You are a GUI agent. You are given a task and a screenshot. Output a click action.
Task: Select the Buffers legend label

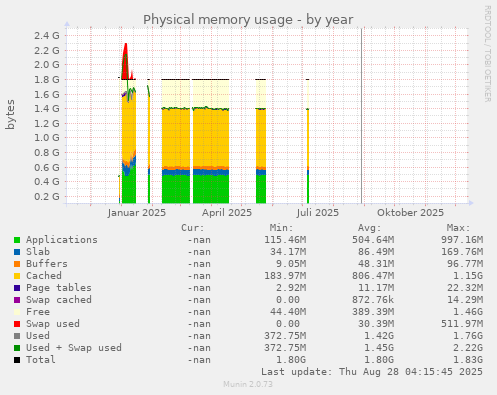[47, 264]
